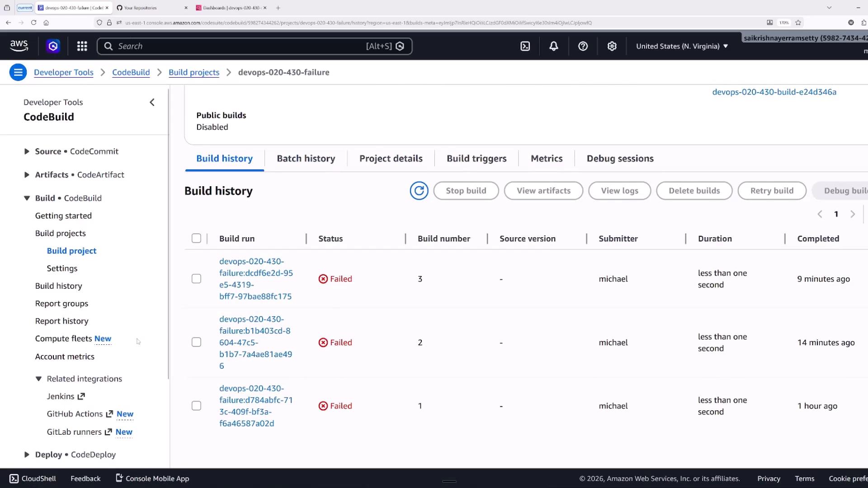Reload the browser page
This screenshot has width=868, height=488.
(x=33, y=22)
